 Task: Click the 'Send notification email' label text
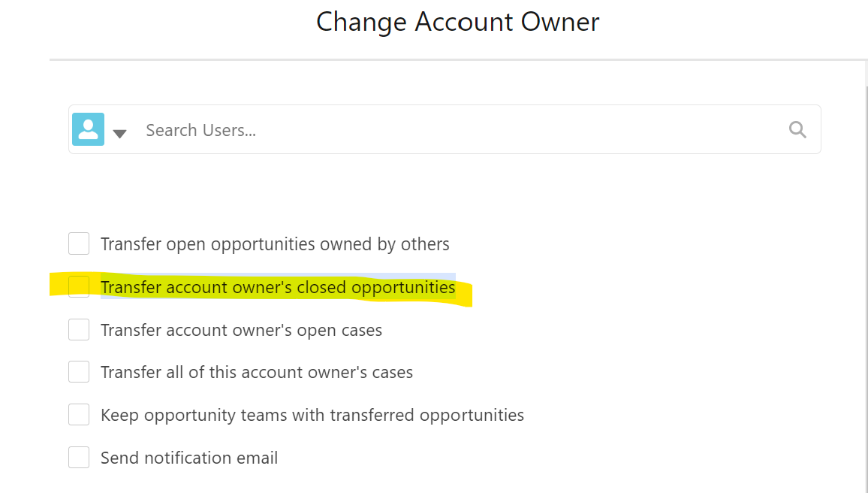pos(189,458)
